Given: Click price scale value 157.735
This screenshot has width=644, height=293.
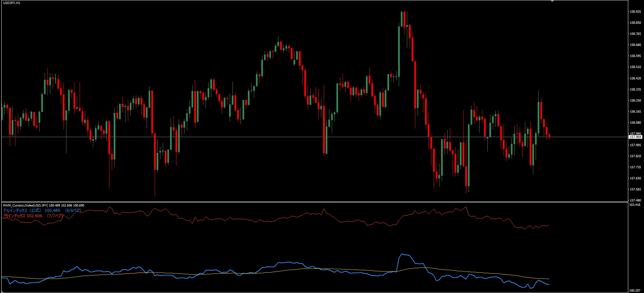Looking at the screenshot, I should point(636,167).
